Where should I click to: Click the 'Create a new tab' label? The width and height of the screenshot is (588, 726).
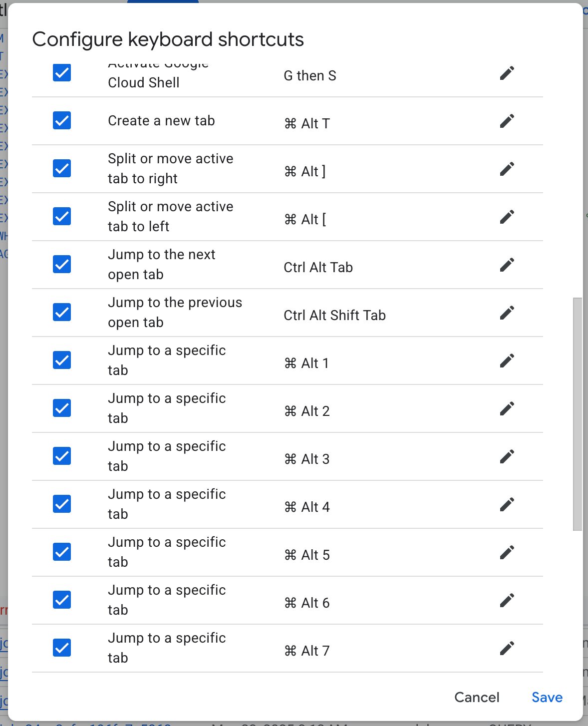161,121
